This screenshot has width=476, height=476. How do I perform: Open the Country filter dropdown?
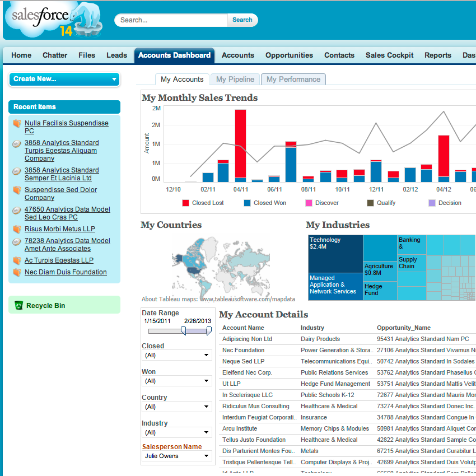point(177,407)
